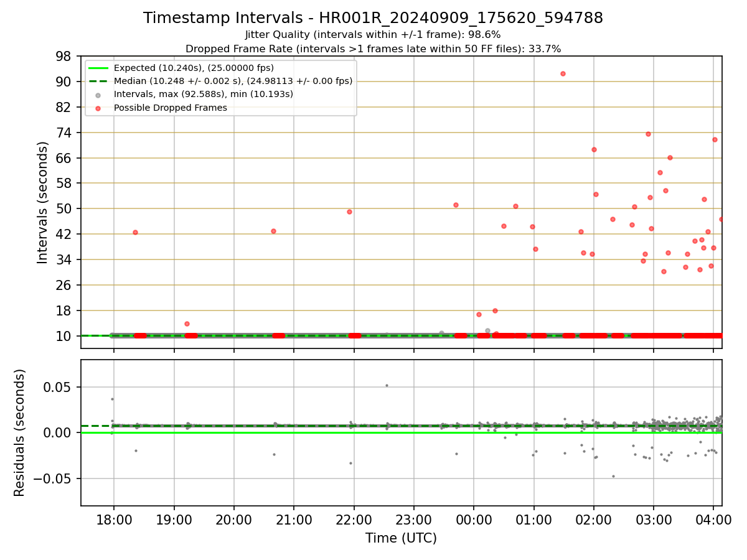The width and height of the screenshot is (747, 560).
Task: Select the 'Jitter Quality' 98.6% subtitle line
Action: 373,35
